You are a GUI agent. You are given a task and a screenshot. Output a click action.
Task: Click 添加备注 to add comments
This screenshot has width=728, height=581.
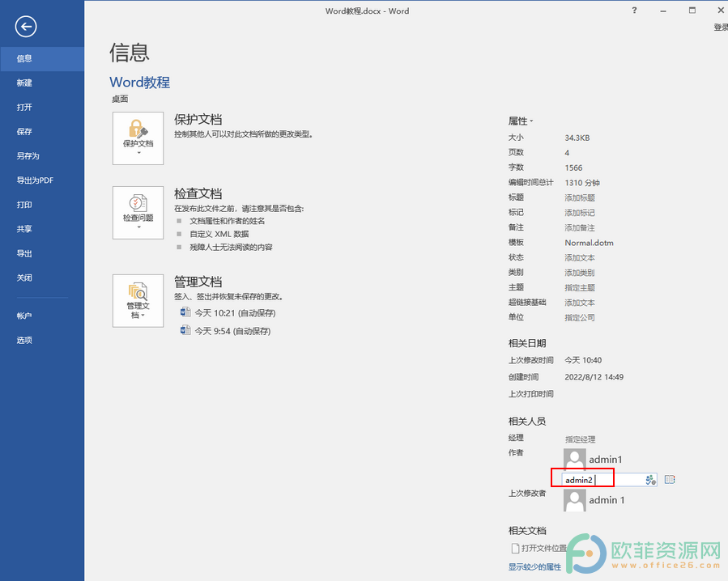[x=580, y=228]
